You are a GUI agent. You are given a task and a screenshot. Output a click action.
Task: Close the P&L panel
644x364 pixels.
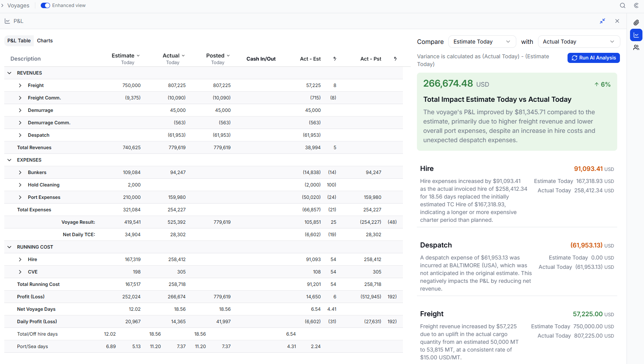point(617,21)
